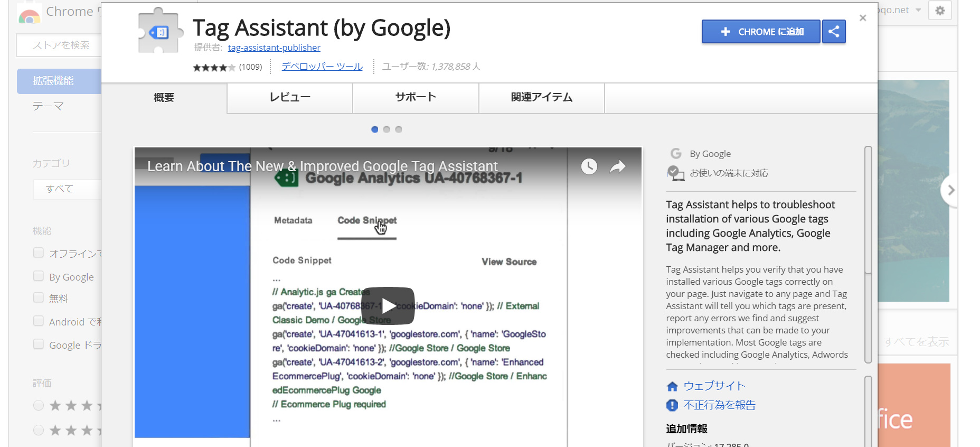Play the Tag Assistant video
This screenshot has width=980, height=447.
(388, 305)
